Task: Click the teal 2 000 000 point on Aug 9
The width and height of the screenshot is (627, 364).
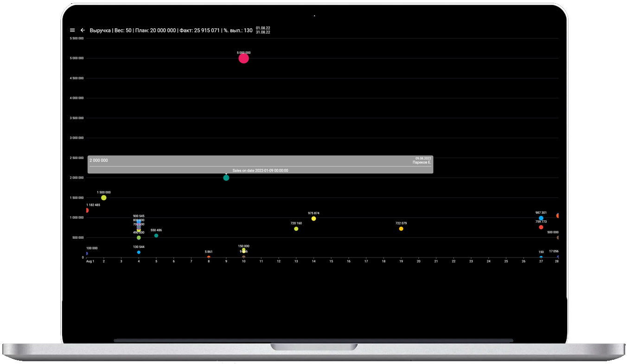Action: tap(226, 178)
